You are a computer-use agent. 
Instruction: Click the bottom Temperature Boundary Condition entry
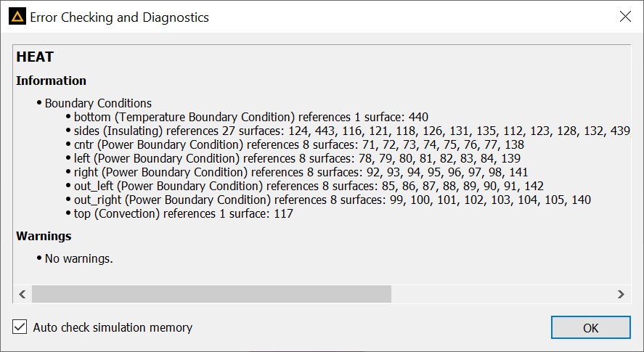click(x=251, y=117)
